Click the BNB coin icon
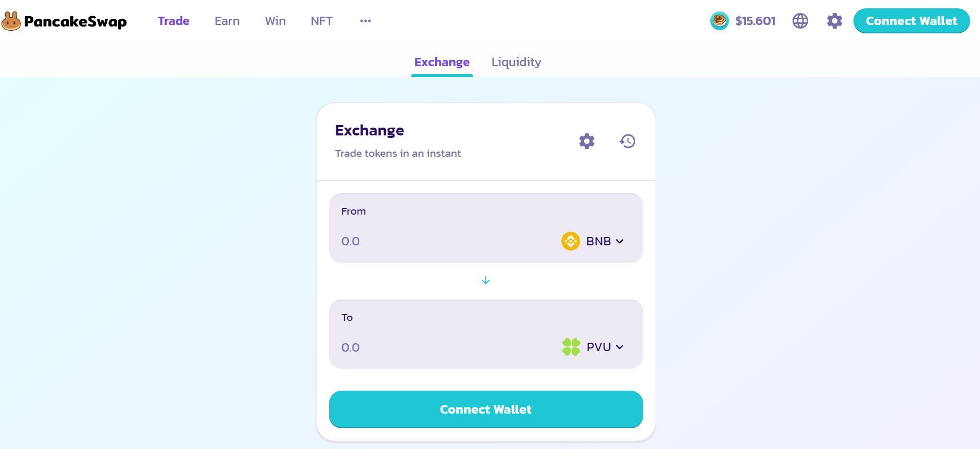This screenshot has width=980, height=449. 570,241
